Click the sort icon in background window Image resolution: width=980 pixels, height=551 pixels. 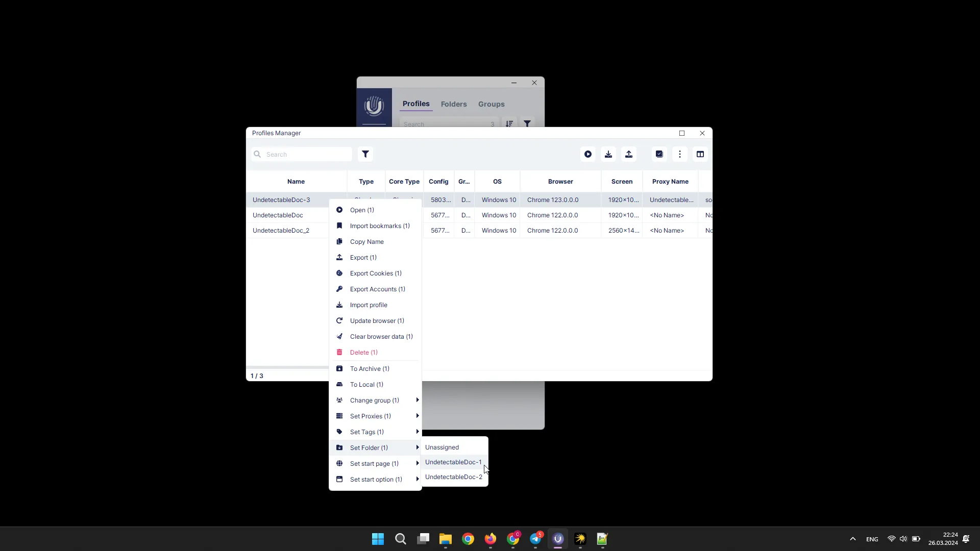pyautogui.click(x=509, y=123)
